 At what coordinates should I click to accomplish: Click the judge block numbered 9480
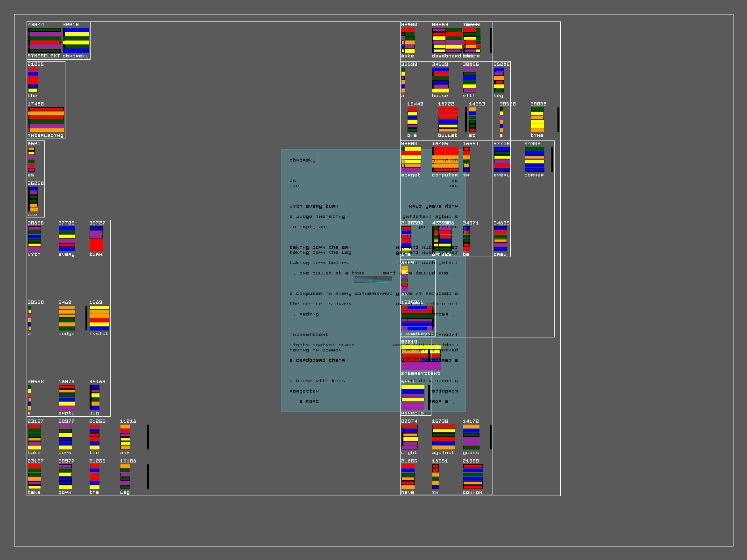67,318
